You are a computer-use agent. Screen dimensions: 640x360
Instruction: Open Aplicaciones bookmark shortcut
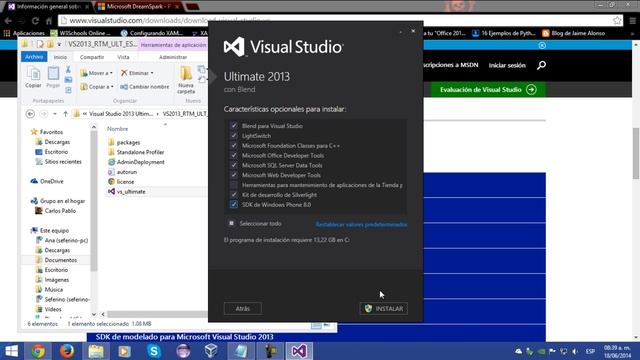(24, 33)
